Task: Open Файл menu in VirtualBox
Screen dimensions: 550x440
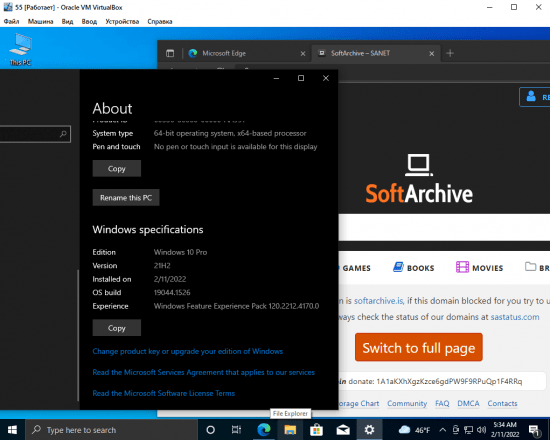Action: [11, 21]
